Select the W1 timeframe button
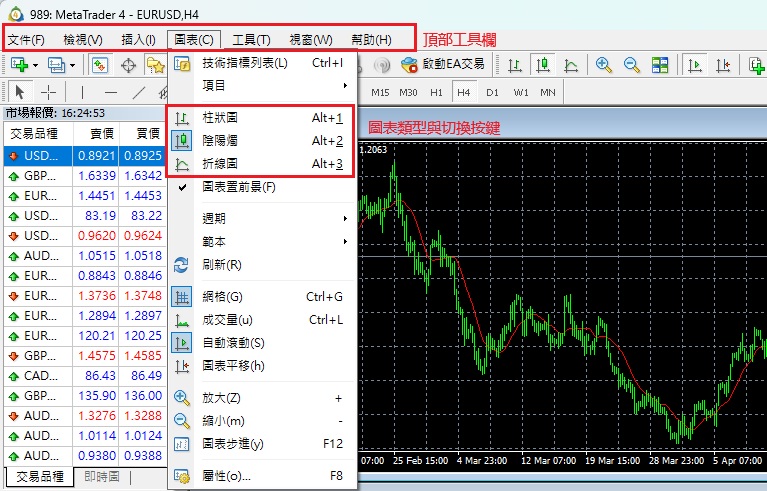This screenshot has width=767, height=491. tap(521, 92)
